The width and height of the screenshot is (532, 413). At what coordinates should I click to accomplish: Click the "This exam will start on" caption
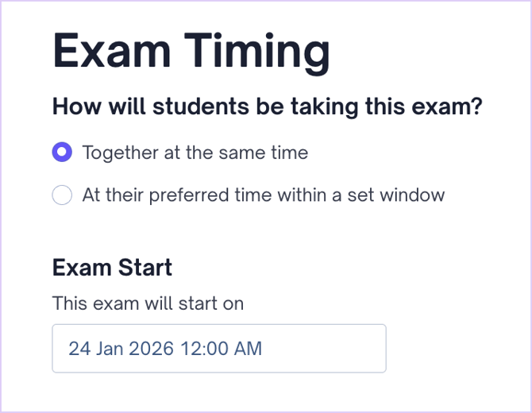(x=148, y=303)
